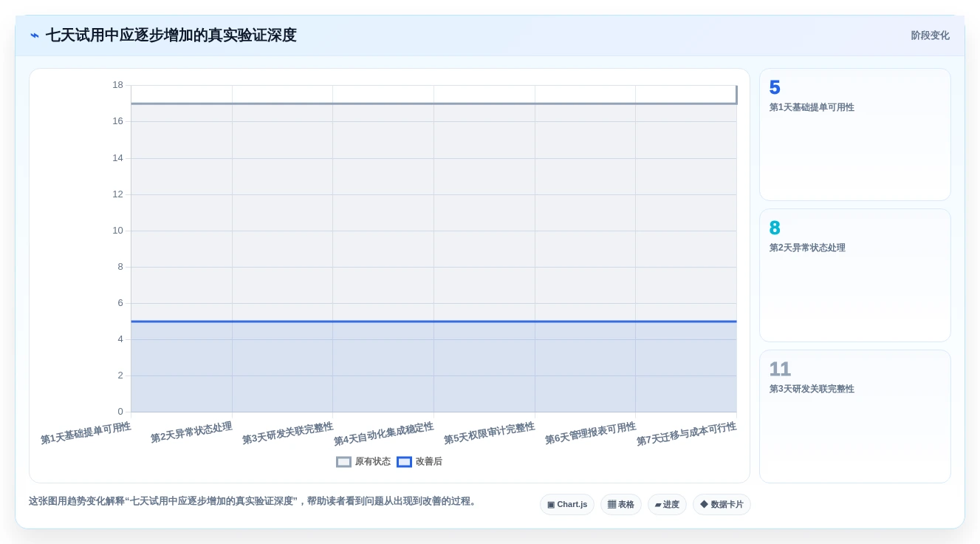Screen dimensions: 980x544
Task: Click the 原有状态 legend label
Action: [x=373, y=462]
